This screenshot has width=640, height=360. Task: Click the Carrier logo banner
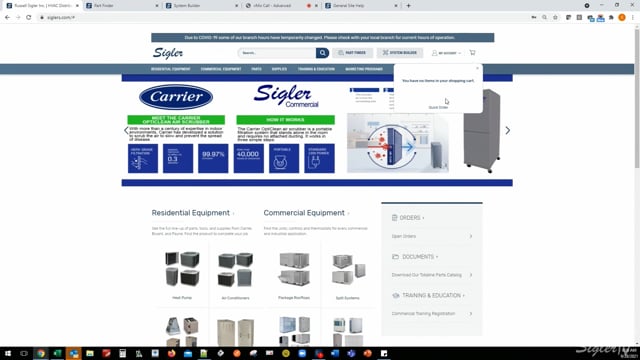coord(176,97)
